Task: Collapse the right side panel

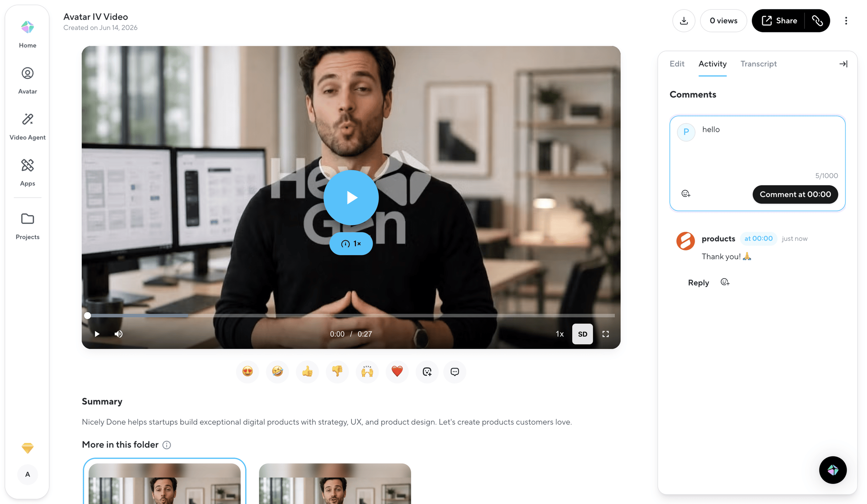Action: coord(843,64)
